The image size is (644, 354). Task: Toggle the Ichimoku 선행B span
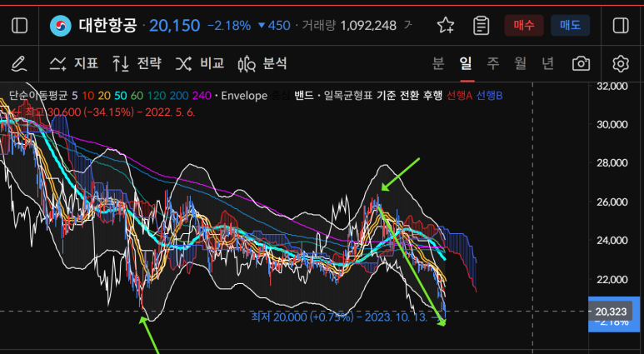point(490,96)
